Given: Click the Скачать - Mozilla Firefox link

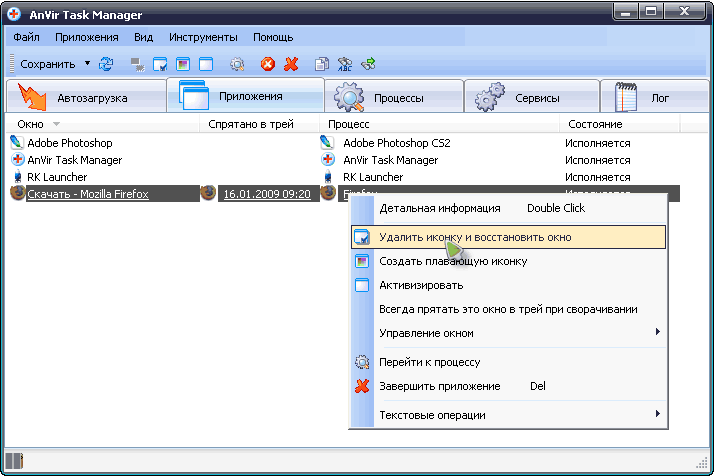Looking at the screenshot, I should point(88,194).
